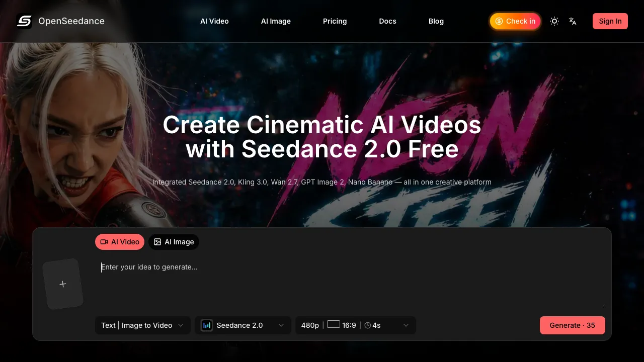This screenshot has height=362, width=644.
Task: Click the 4s duration clock icon
Action: (368, 325)
